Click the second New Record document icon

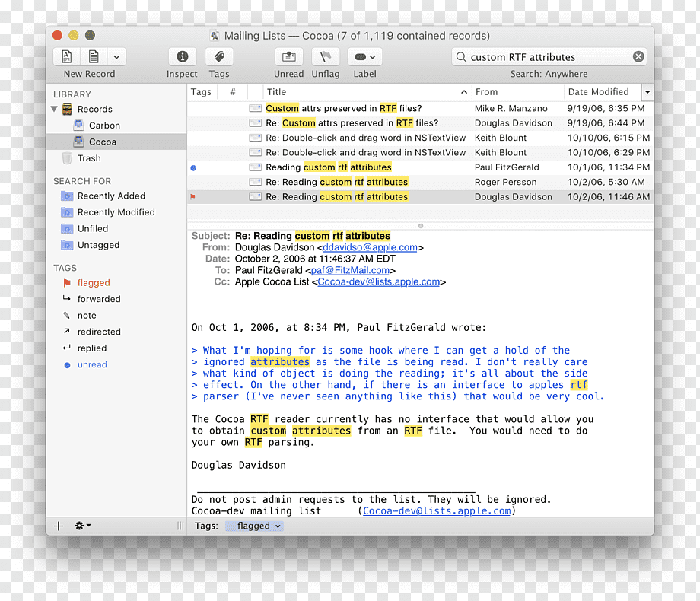(x=94, y=57)
